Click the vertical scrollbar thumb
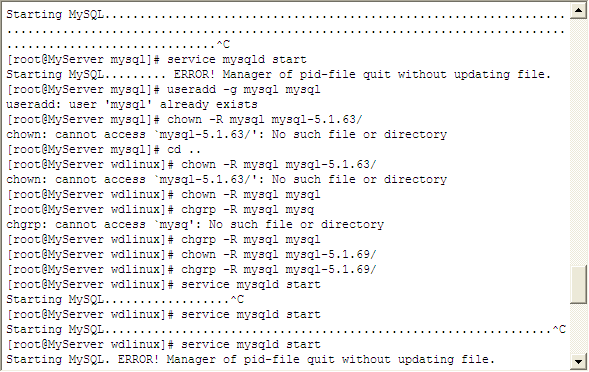Image resolution: width=589 pixels, height=372 pixels. click(578, 284)
